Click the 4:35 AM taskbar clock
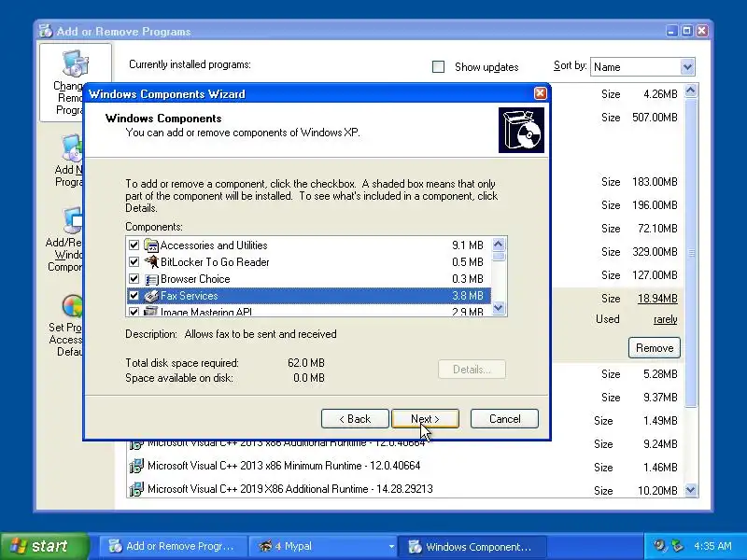Viewport: 747px width, 560px height. click(x=712, y=546)
